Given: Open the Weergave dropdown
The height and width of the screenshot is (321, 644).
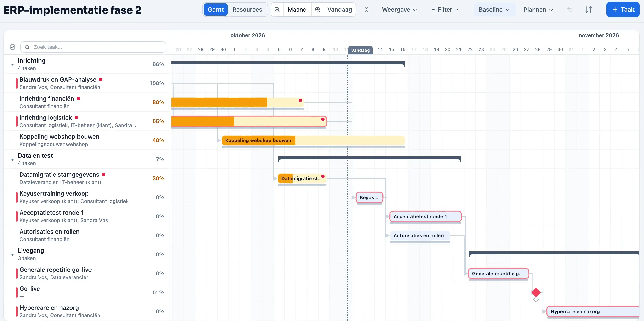Looking at the screenshot, I should click(399, 10).
